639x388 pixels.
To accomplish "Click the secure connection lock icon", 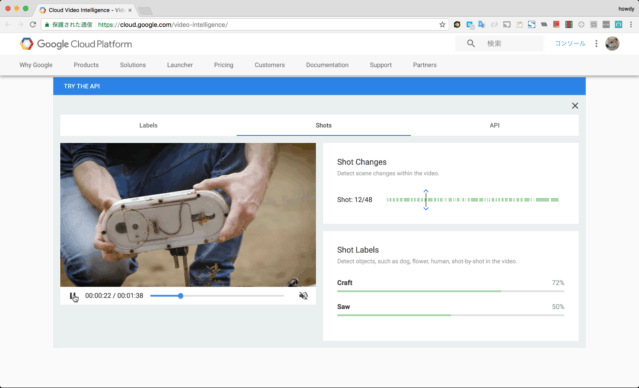I will pos(47,24).
